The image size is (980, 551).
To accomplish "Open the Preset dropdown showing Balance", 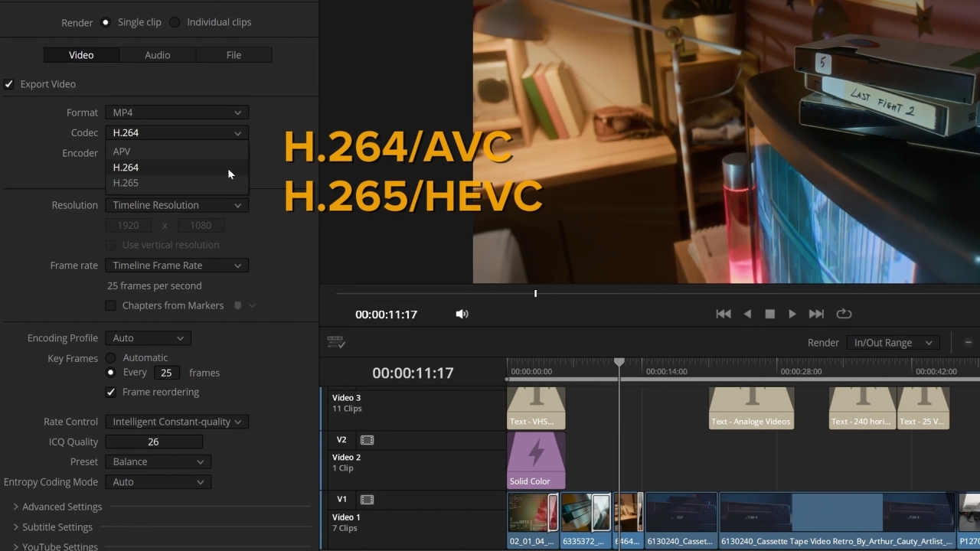I will click(158, 462).
